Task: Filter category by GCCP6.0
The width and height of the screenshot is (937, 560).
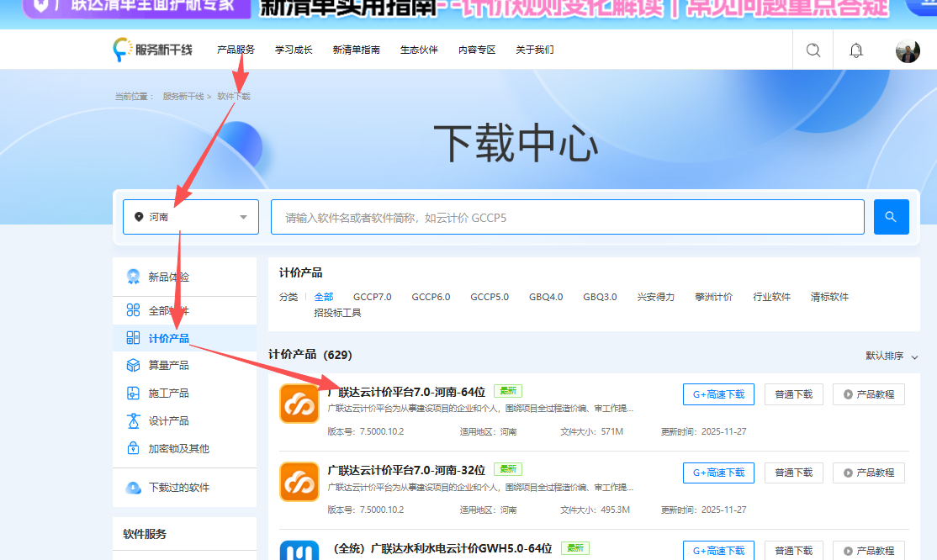Action: (431, 297)
